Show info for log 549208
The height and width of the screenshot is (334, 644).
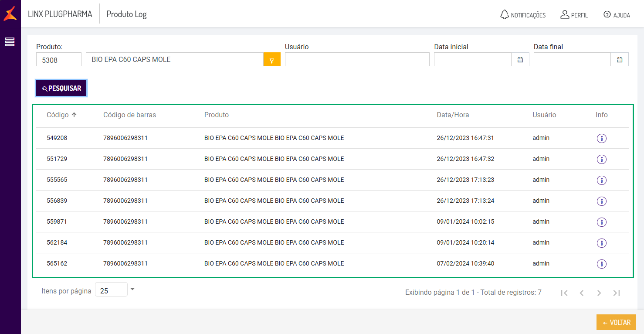pos(601,138)
